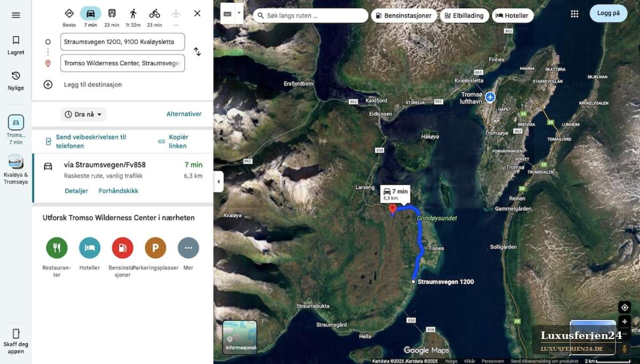Open the Nylige recent tab
This screenshot has height=364, width=640.
coord(16,81)
